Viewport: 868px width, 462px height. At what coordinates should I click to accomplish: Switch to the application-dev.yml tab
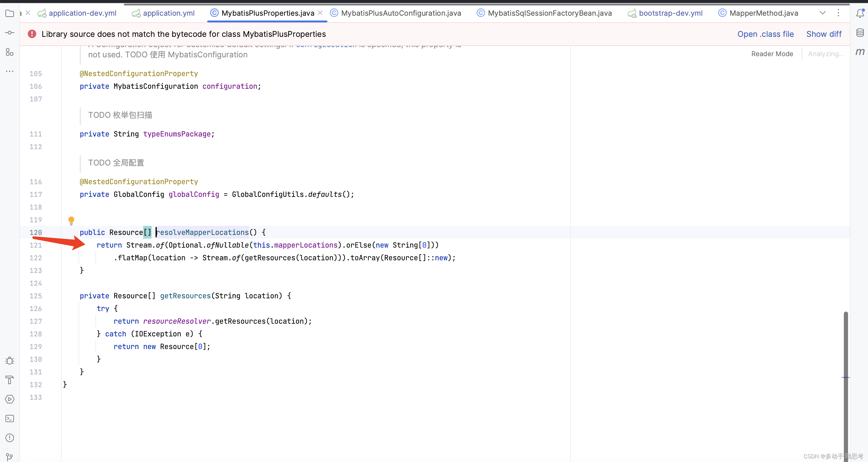82,13
